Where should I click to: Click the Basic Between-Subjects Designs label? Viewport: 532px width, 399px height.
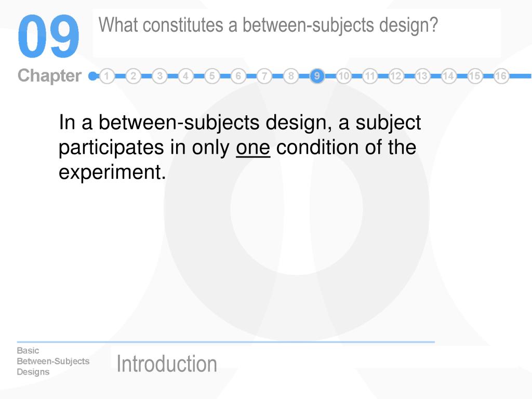tap(54, 361)
